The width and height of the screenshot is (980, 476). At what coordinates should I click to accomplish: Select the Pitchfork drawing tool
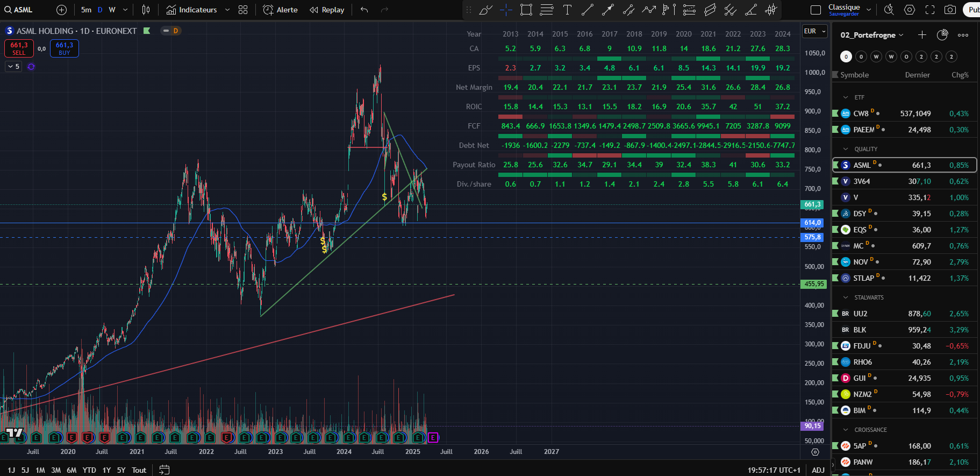pyautogui.click(x=731, y=10)
